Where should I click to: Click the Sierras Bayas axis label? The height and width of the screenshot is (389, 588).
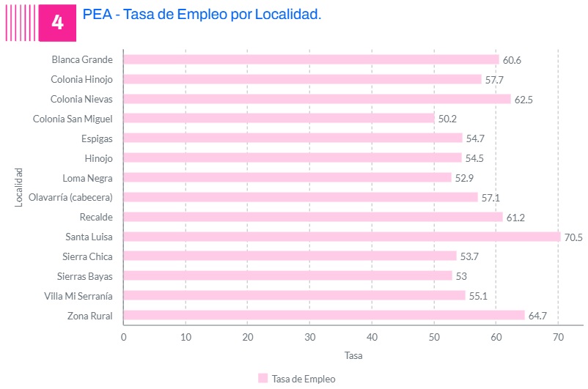[85, 275]
